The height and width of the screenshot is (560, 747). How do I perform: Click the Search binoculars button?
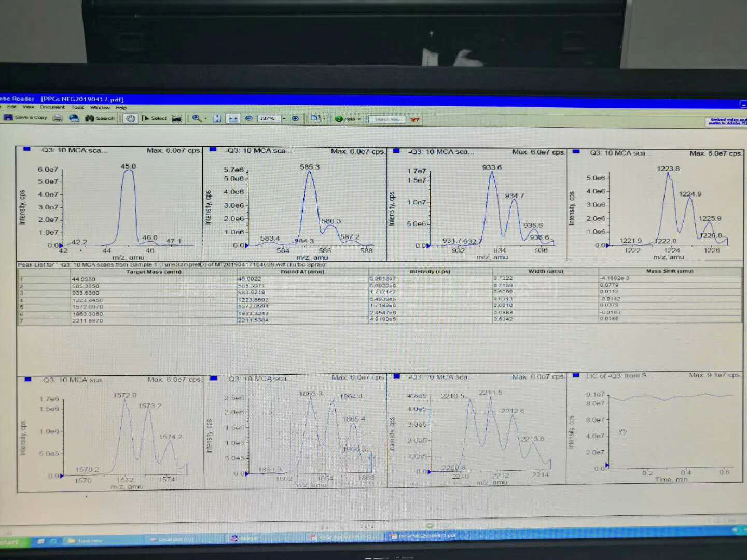100,118
